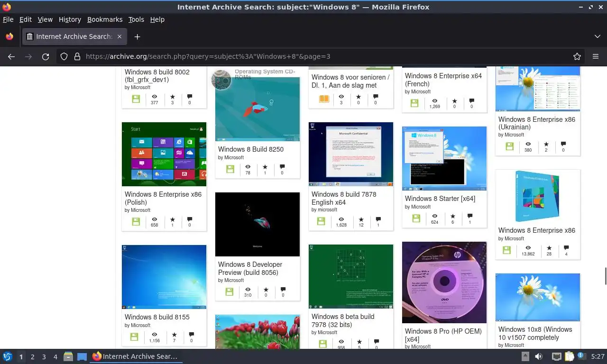Open the Windows 8 Build 8250 item link
This screenshot has width=607, height=364.
[251, 149]
